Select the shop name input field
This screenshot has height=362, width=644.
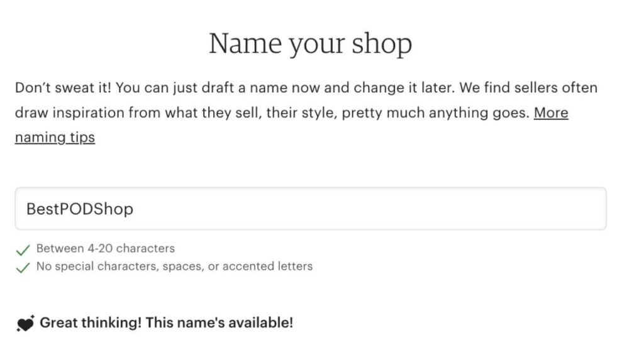[x=309, y=209]
